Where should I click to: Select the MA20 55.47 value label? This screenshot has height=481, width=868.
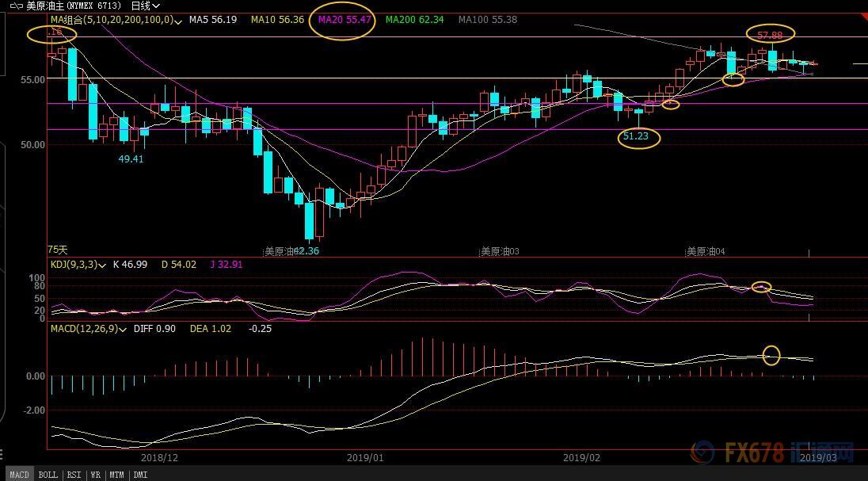coord(345,20)
